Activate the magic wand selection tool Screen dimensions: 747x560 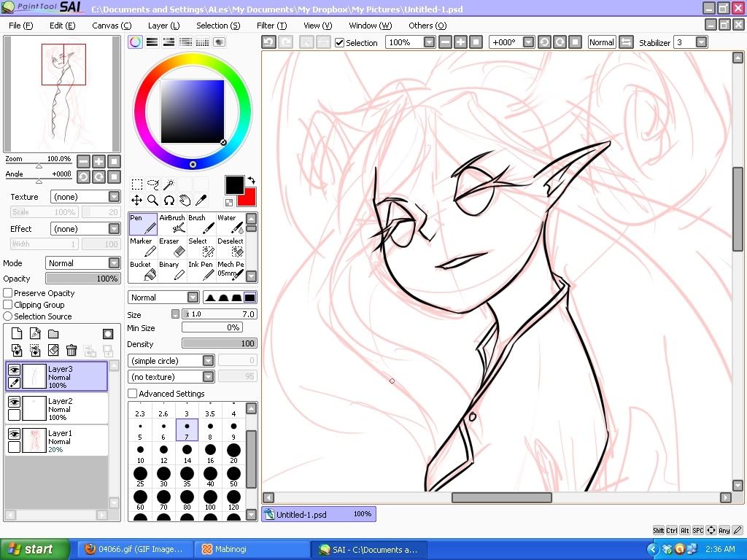169,184
